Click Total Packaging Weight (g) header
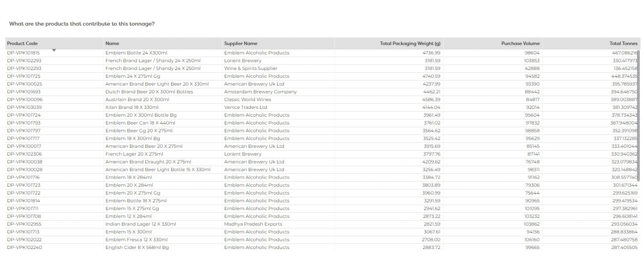This screenshot has width=644, height=266. 410,43
